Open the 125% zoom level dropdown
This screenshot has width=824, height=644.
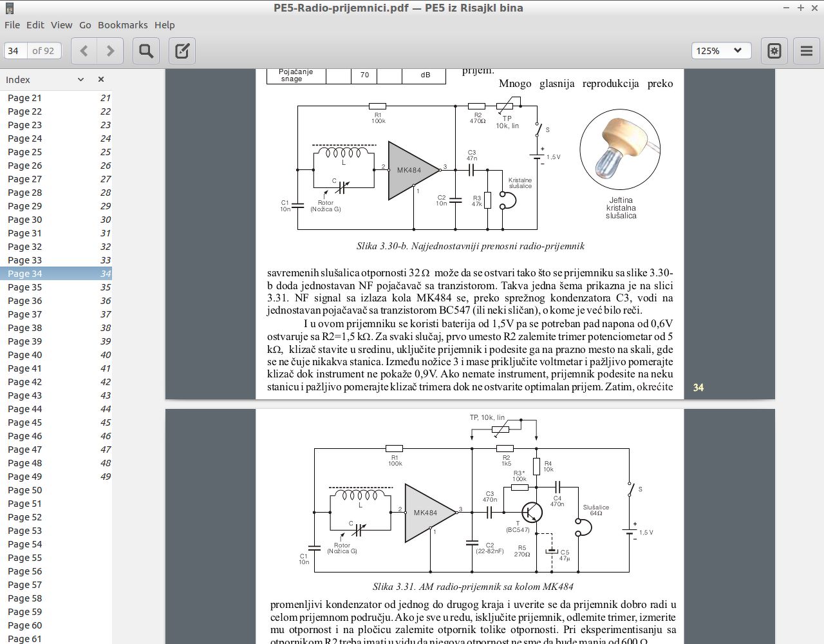coord(721,51)
